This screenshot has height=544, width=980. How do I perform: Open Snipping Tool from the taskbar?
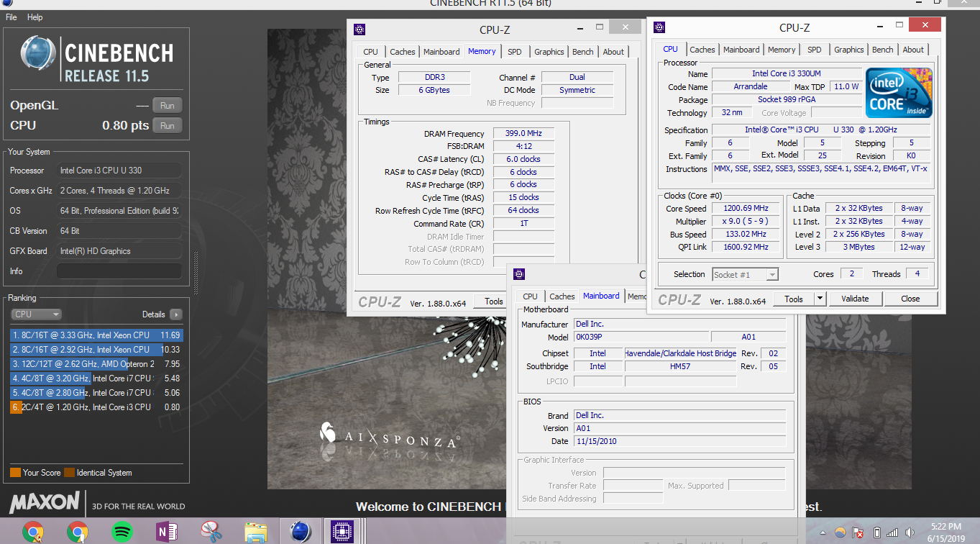(211, 532)
